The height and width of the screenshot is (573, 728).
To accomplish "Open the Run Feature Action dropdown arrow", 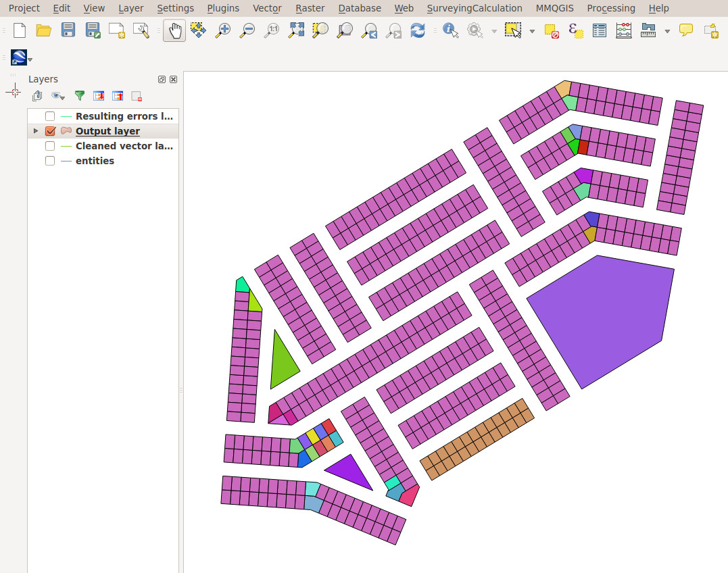I will click(495, 32).
